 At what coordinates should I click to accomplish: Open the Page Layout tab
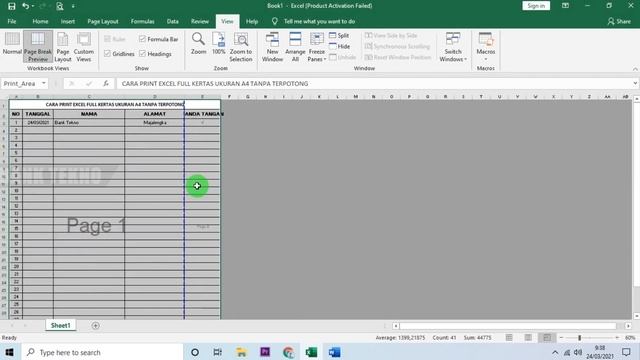pyautogui.click(x=102, y=21)
